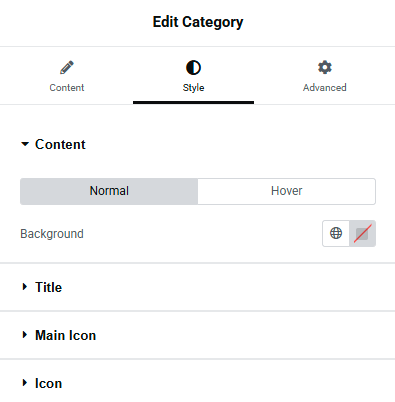Select the Normal state toggle
Image resolution: width=395 pixels, height=402 pixels.
[109, 191]
